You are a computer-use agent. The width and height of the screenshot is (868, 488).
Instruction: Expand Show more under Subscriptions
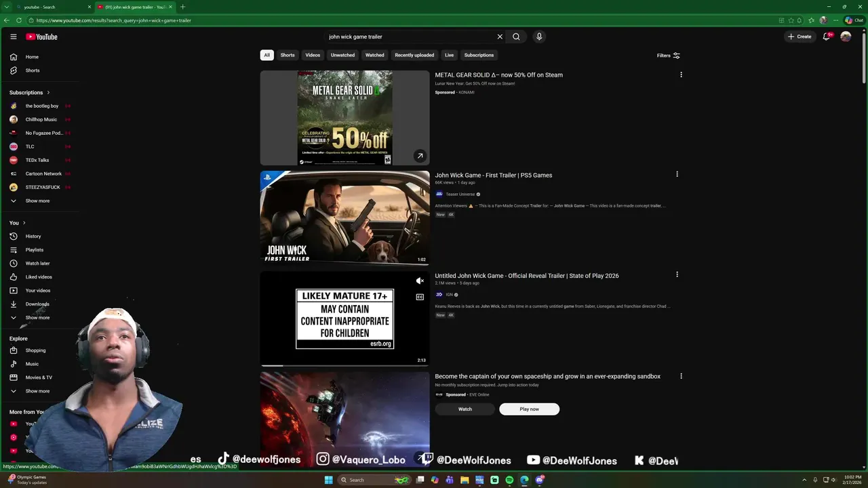point(39,201)
